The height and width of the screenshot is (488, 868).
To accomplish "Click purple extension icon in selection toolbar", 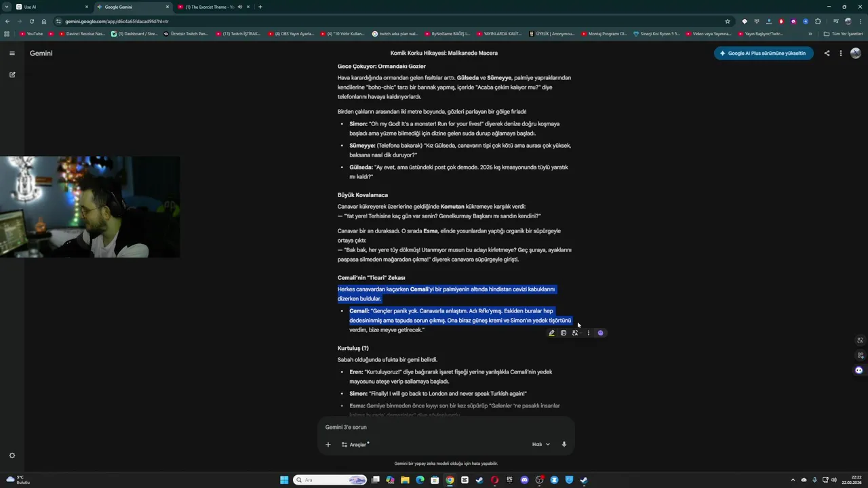I will tap(600, 333).
